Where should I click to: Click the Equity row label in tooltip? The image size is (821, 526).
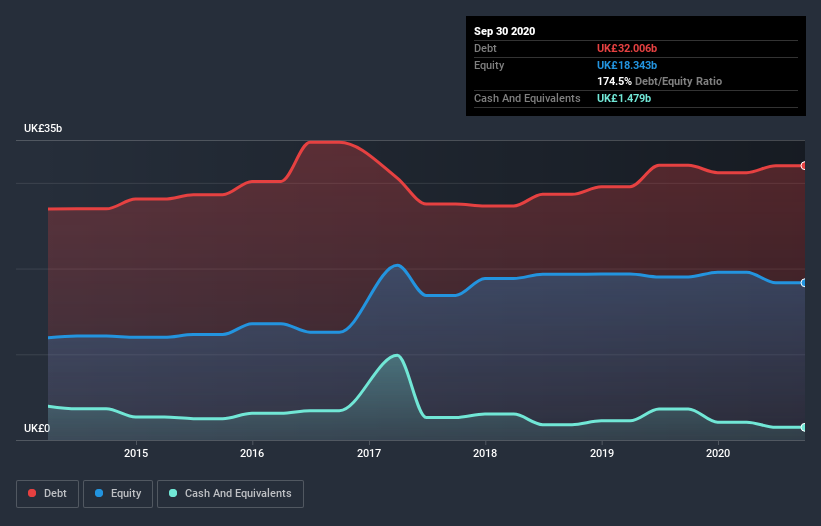click(489, 65)
